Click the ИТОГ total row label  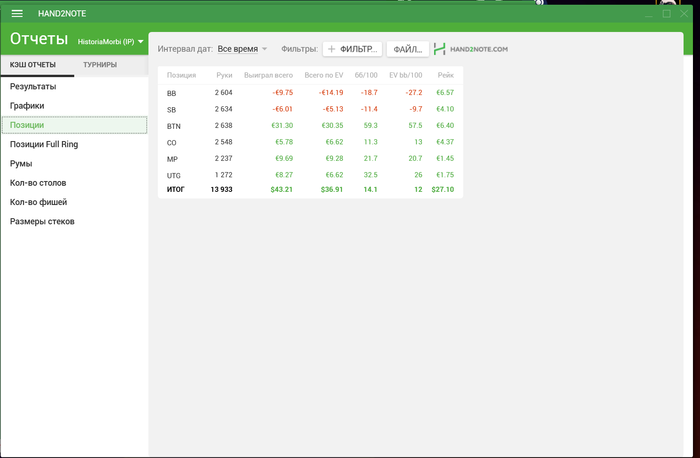coord(175,189)
